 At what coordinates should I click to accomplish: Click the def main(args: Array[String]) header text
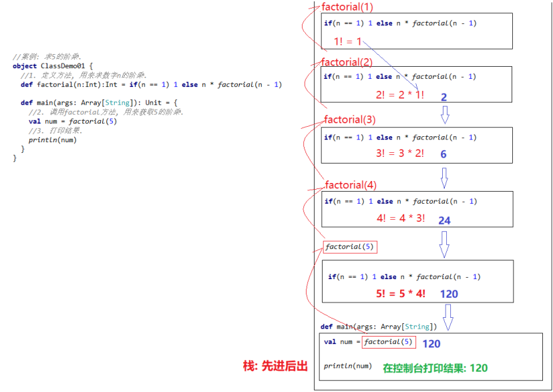(379, 327)
